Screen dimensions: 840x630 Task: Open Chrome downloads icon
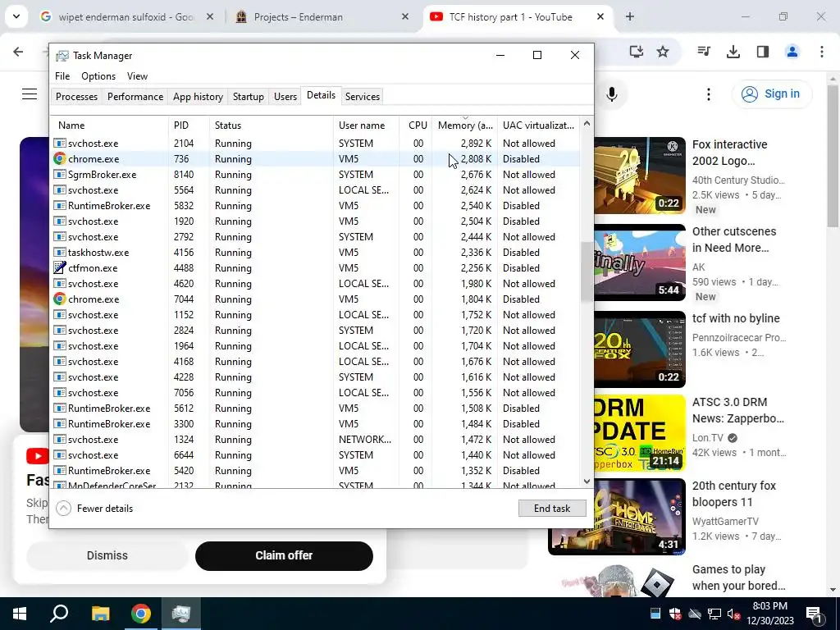(x=733, y=52)
